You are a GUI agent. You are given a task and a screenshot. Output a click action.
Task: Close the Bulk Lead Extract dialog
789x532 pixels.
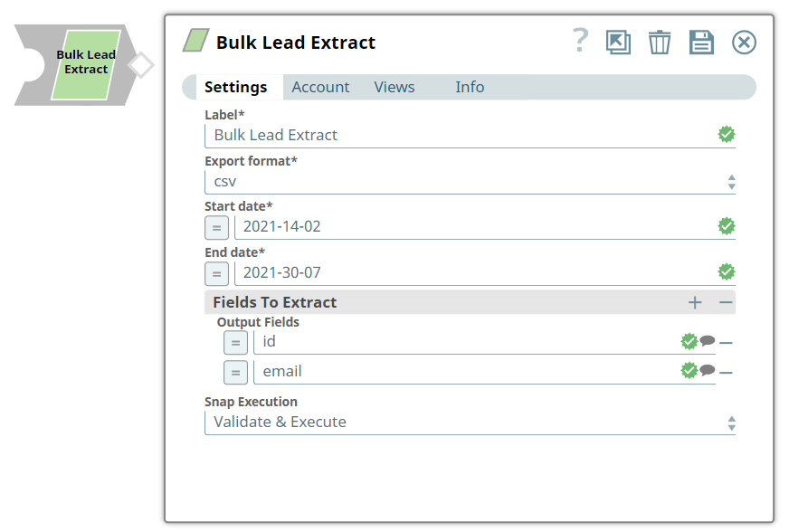tap(744, 43)
